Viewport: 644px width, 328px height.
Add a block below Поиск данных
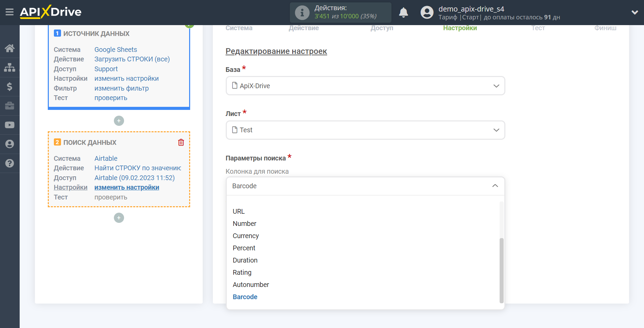(x=119, y=218)
